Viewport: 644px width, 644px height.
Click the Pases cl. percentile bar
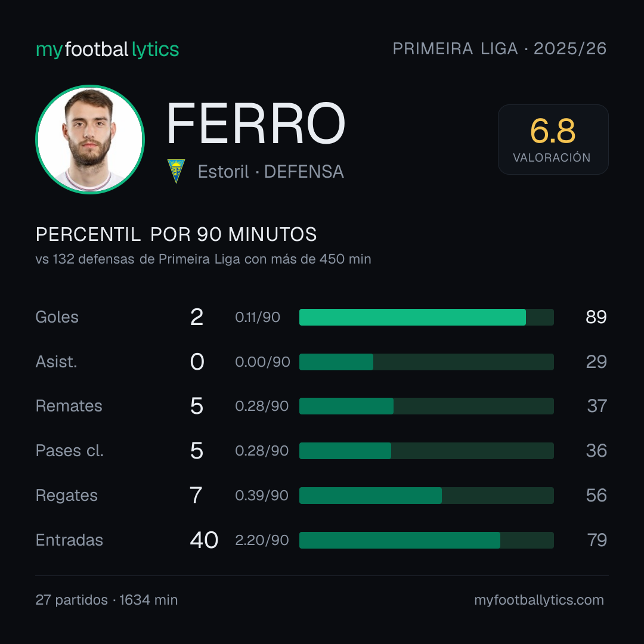[x=426, y=451]
